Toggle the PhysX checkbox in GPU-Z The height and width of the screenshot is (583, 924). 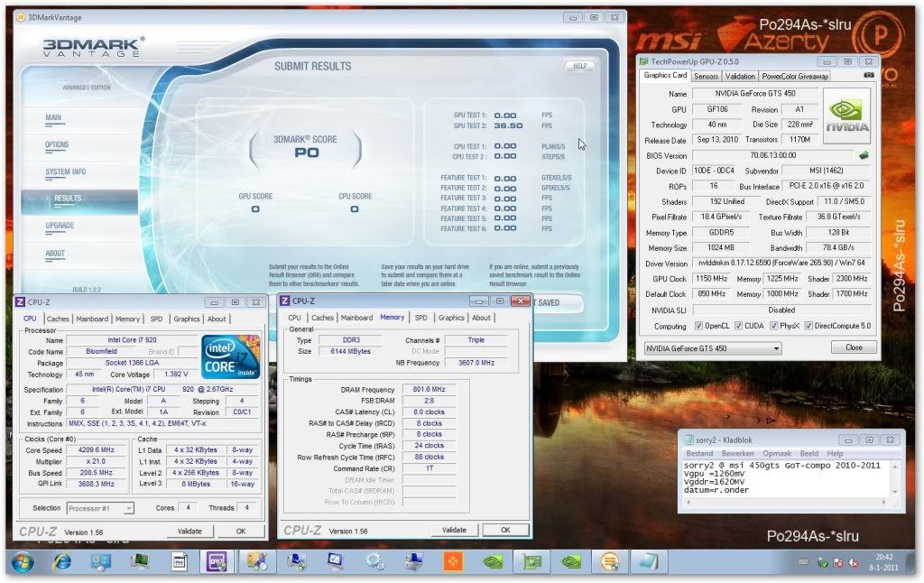[773, 326]
